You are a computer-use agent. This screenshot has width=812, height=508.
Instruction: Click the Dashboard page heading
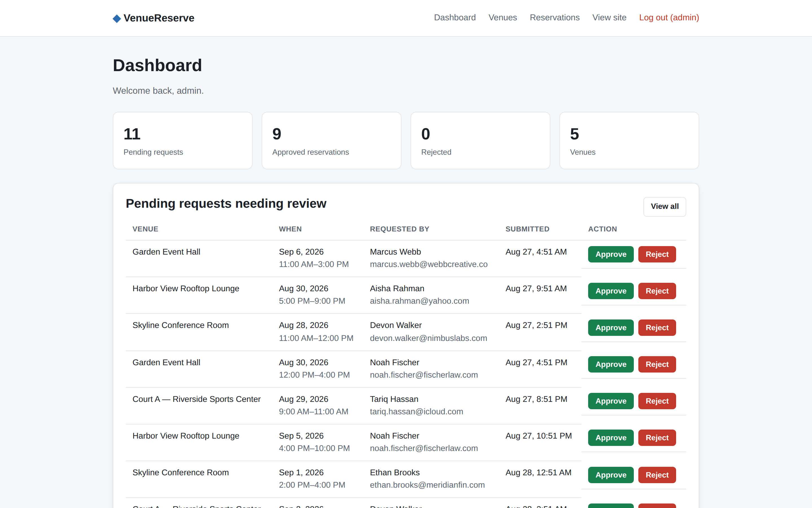click(157, 65)
